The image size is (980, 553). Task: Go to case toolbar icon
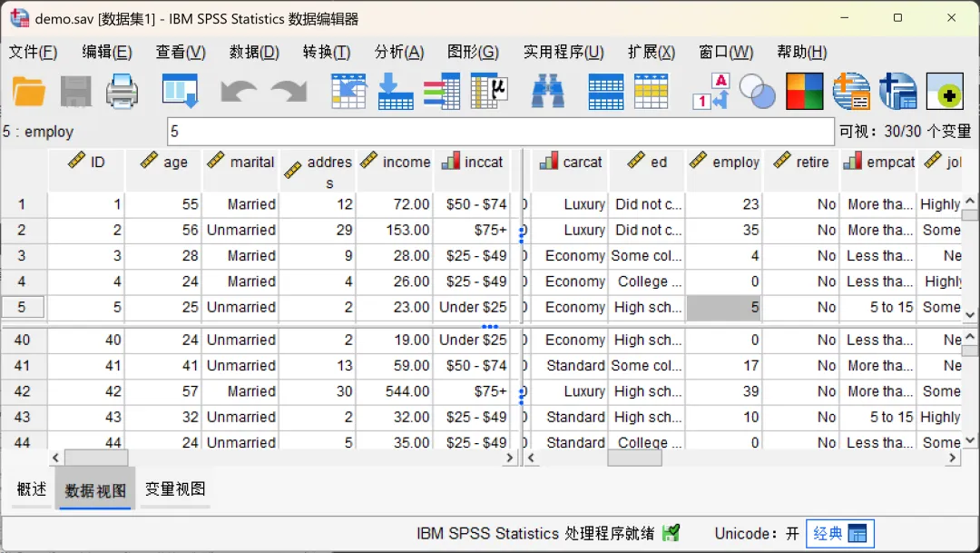point(348,92)
